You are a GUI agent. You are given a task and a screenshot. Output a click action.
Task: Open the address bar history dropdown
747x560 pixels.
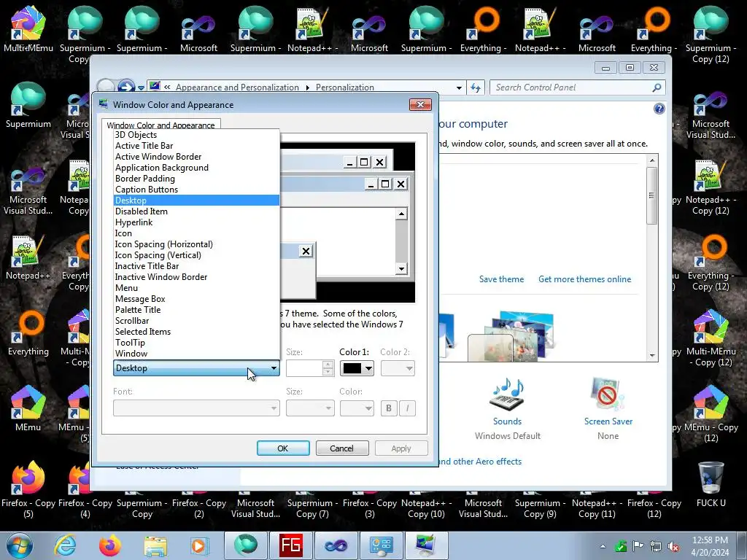pyautogui.click(x=459, y=87)
